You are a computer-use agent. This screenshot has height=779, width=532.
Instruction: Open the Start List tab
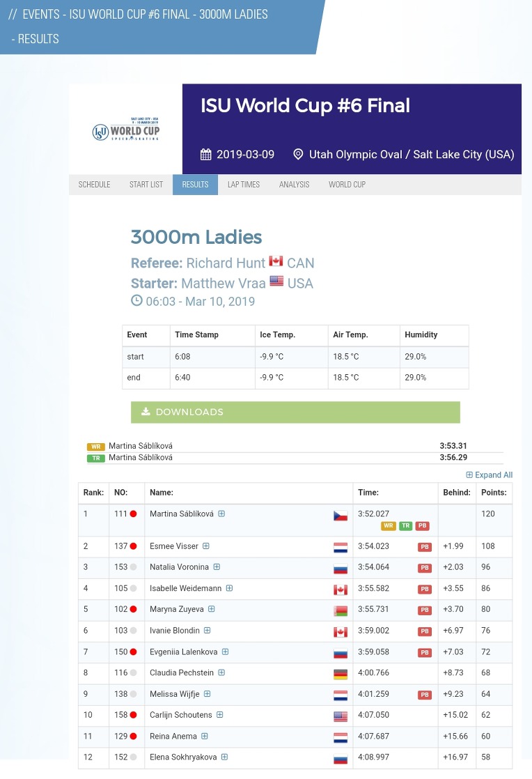[146, 185]
